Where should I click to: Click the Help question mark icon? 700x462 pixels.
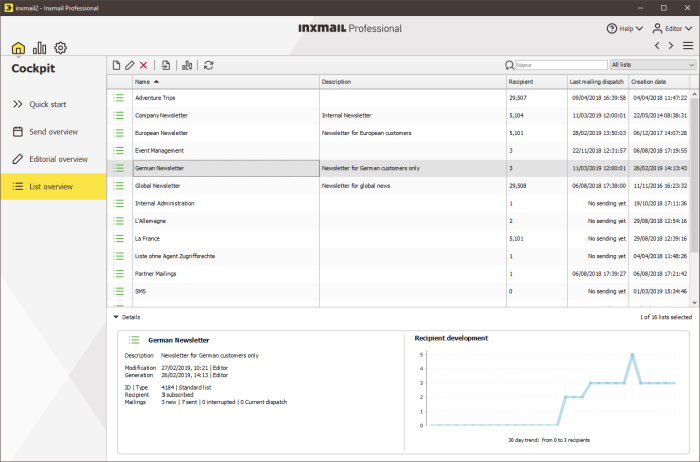tap(611, 29)
